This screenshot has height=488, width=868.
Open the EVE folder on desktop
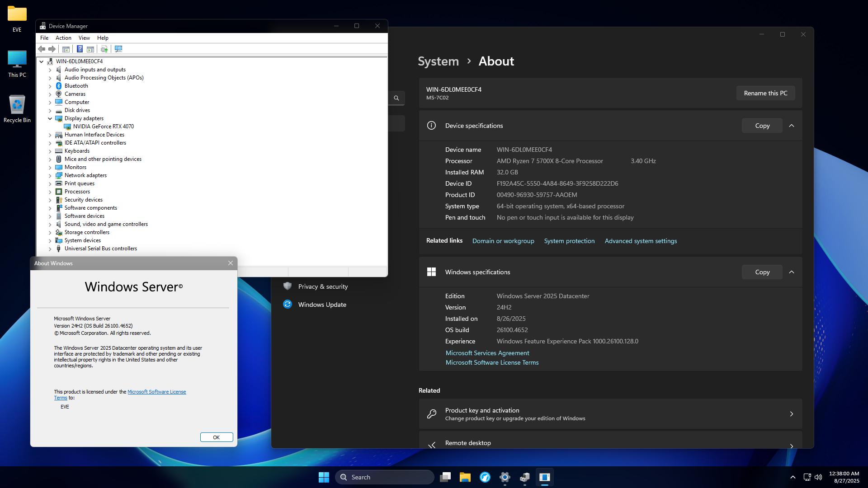17,19
